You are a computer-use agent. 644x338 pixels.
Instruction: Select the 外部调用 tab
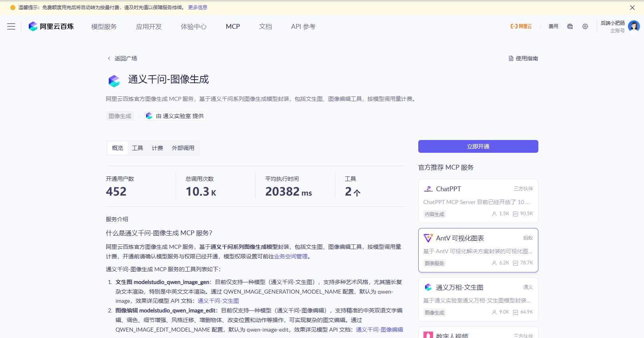(183, 148)
